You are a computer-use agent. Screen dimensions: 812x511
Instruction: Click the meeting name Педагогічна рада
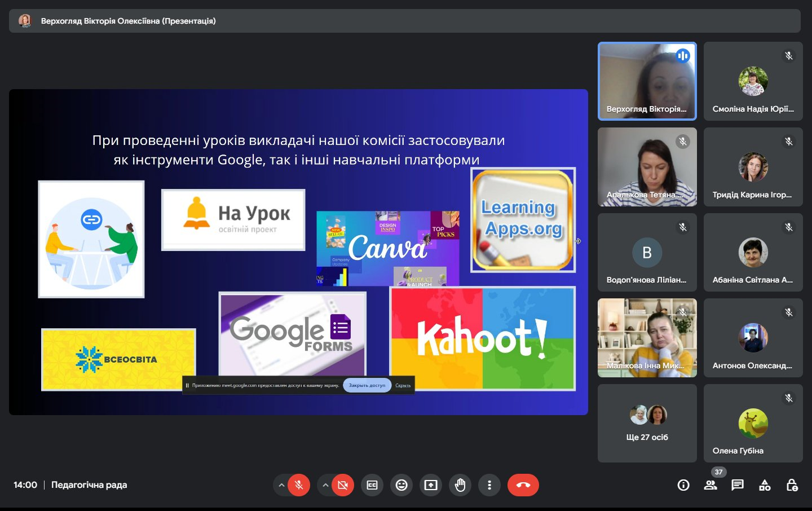point(89,485)
